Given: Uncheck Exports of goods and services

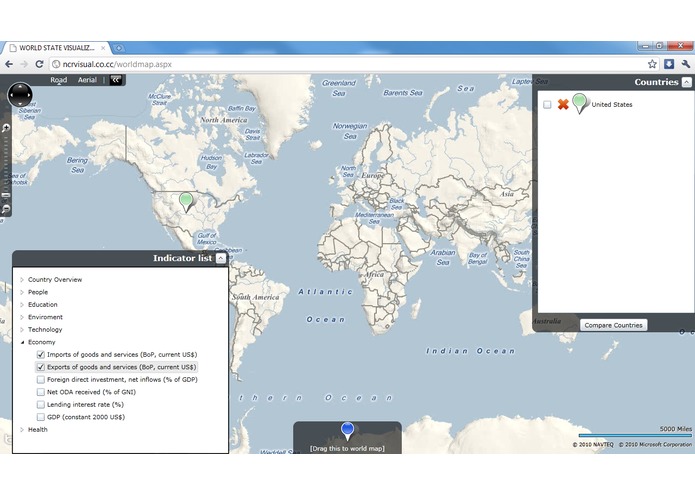Looking at the screenshot, I should (x=41, y=367).
